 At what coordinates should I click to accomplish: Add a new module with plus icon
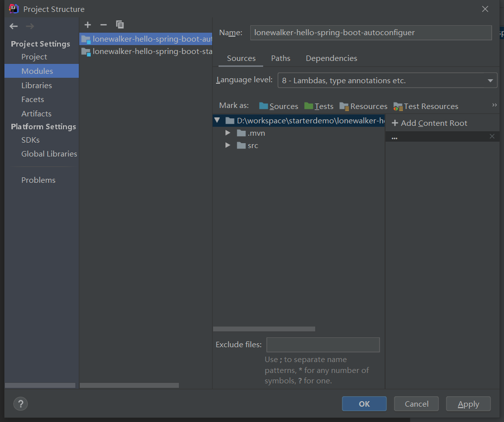88,25
